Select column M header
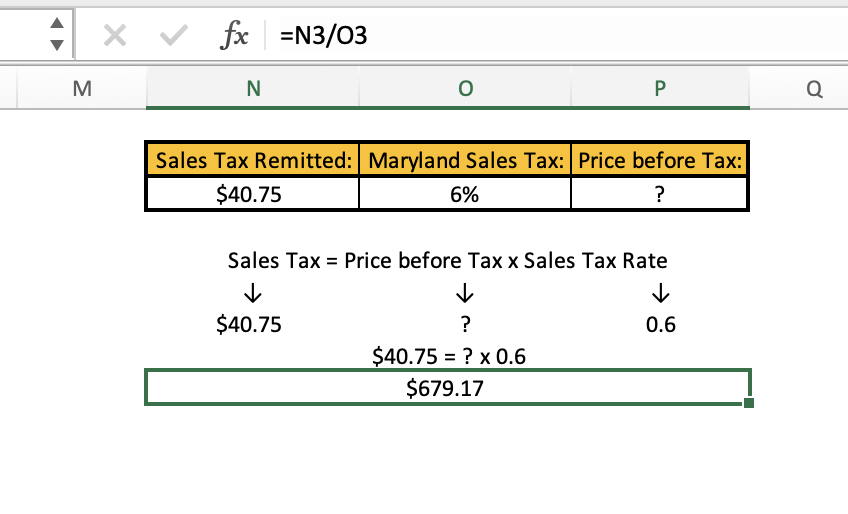 pyautogui.click(x=82, y=89)
